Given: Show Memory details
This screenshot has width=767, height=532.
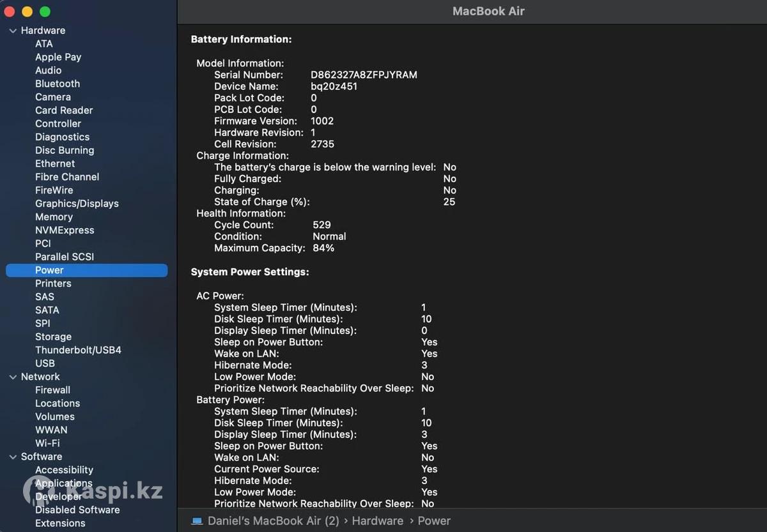Looking at the screenshot, I should coord(54,217).
